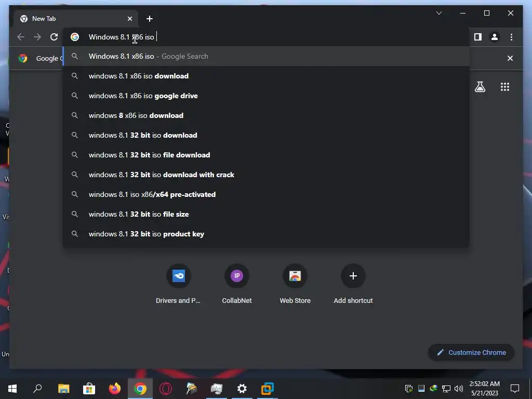Pick 'windows 8.1 32 bit iso product key'
This screenshot has height=399, width=532.
pos(267,234)
